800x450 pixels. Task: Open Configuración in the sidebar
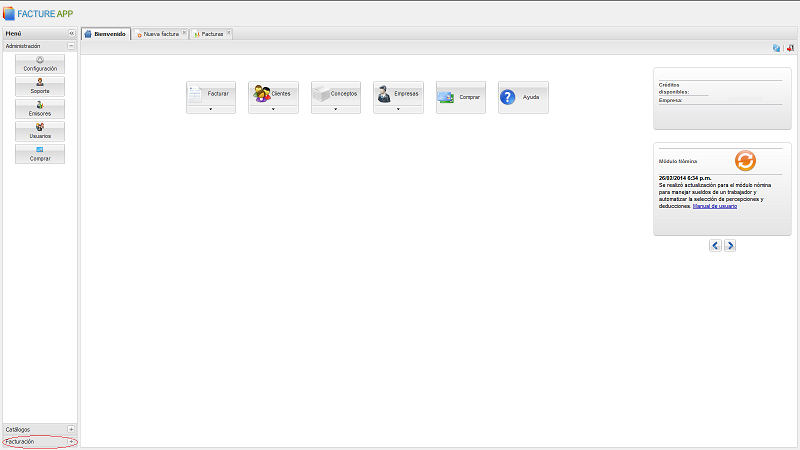(x=40, y=64)
